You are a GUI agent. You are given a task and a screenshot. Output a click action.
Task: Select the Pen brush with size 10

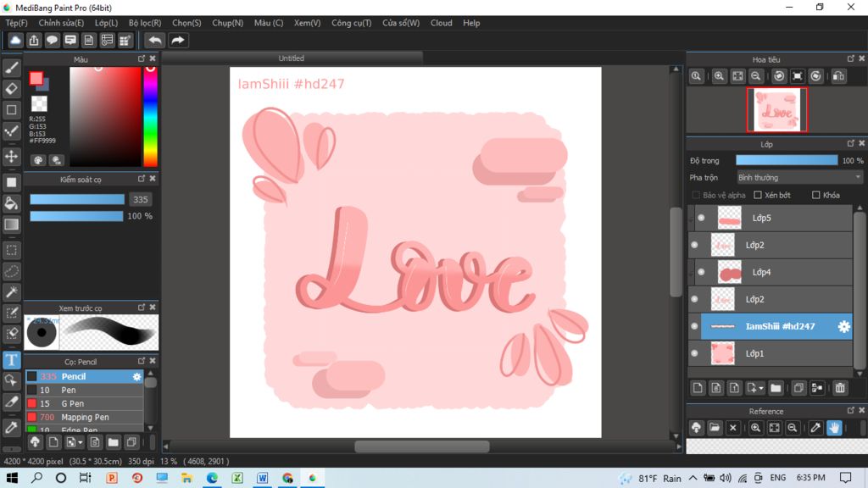pos(85,390)
